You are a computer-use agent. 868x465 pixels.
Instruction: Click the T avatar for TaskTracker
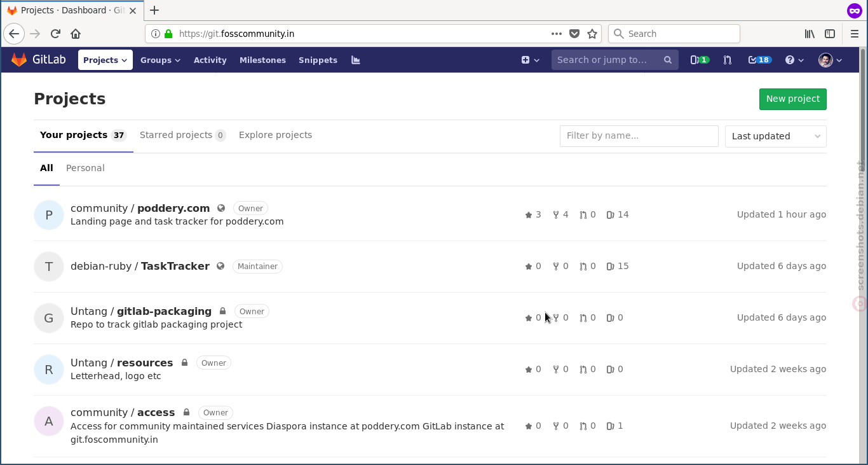click(x=49, y=267)
